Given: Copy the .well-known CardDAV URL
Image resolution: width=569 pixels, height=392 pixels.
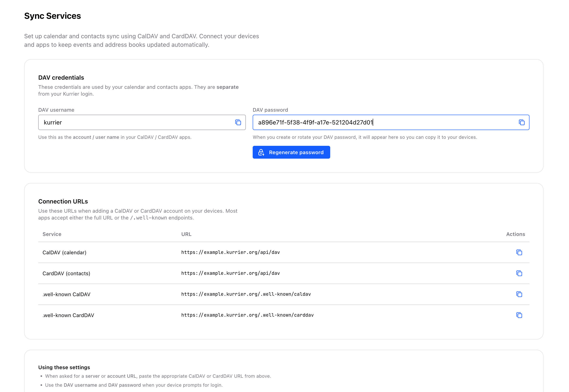Looking at the screenshot, I should pos(519,315).
